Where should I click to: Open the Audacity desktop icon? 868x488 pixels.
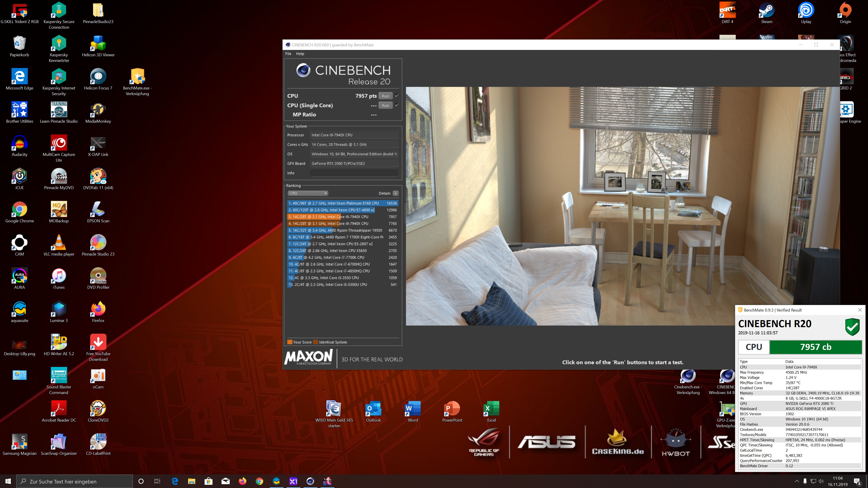click(x=19, y=146)
